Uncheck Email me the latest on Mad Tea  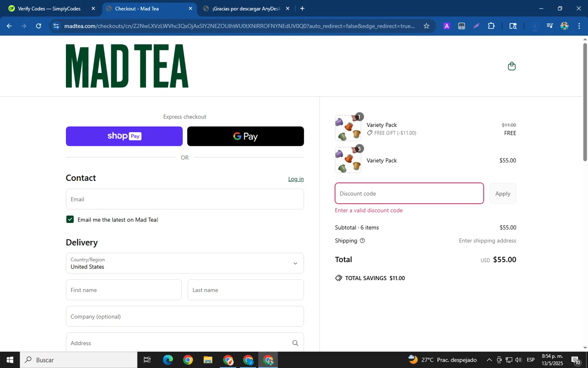click(x=70, y=219)
